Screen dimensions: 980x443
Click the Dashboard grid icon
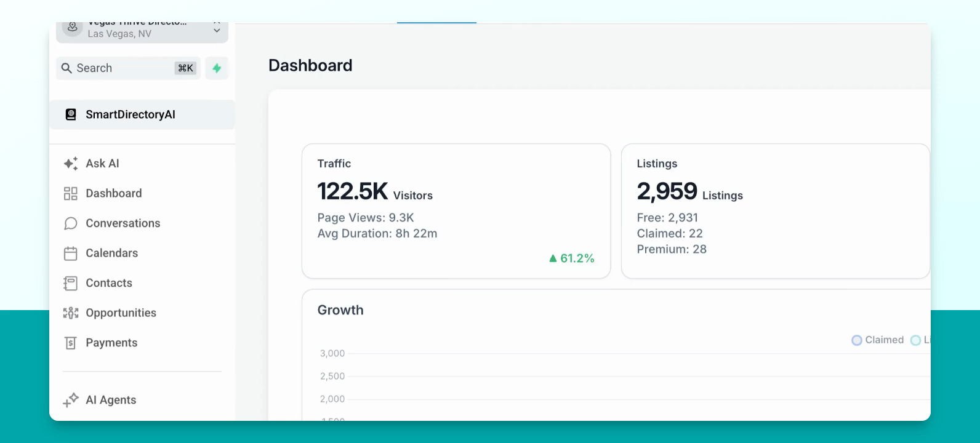[x=71, y=194]
